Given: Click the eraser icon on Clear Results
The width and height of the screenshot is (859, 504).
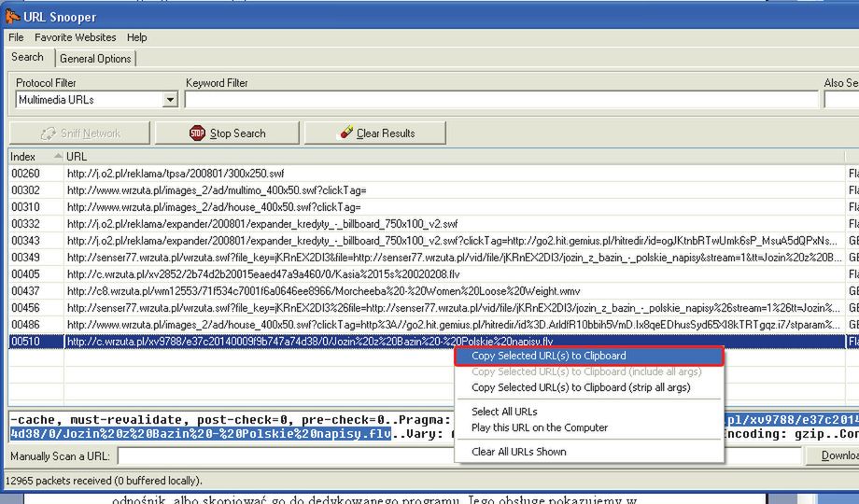Looking at the screenshot, I should pos(346,133).
